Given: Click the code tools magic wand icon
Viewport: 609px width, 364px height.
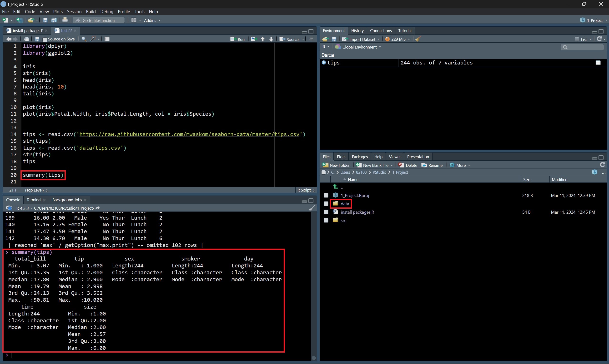Looking at the screenshot, I should click(x=93, y=39).
